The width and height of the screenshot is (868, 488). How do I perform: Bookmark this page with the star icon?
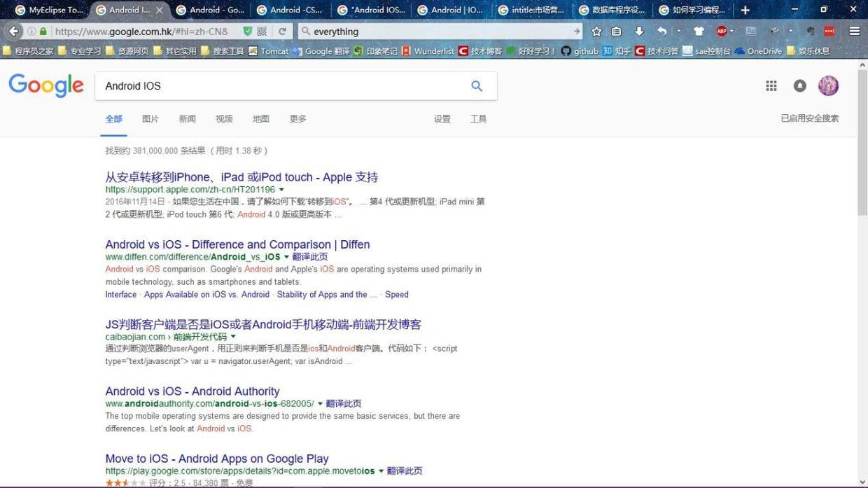(x=596, y=31)
